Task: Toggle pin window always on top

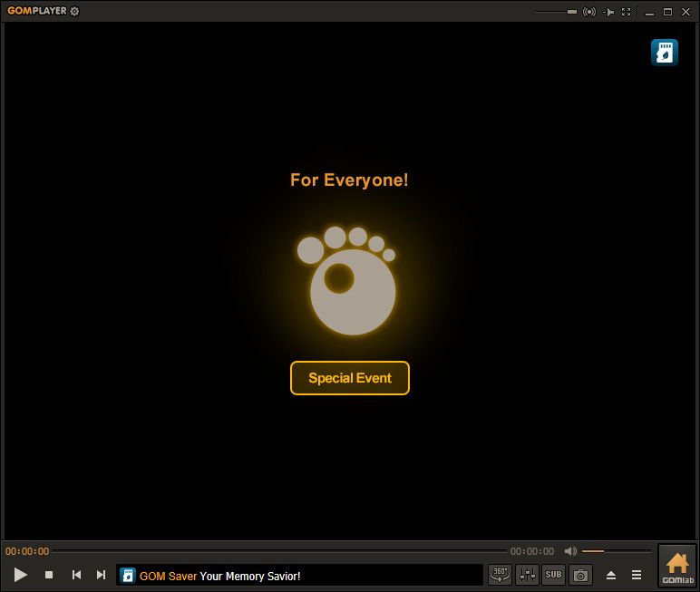Action: (x=608, y=12)
